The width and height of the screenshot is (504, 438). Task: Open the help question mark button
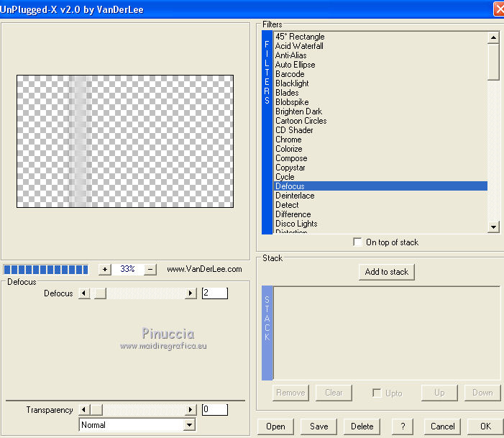pyautogui.click(x=403, y=426)
